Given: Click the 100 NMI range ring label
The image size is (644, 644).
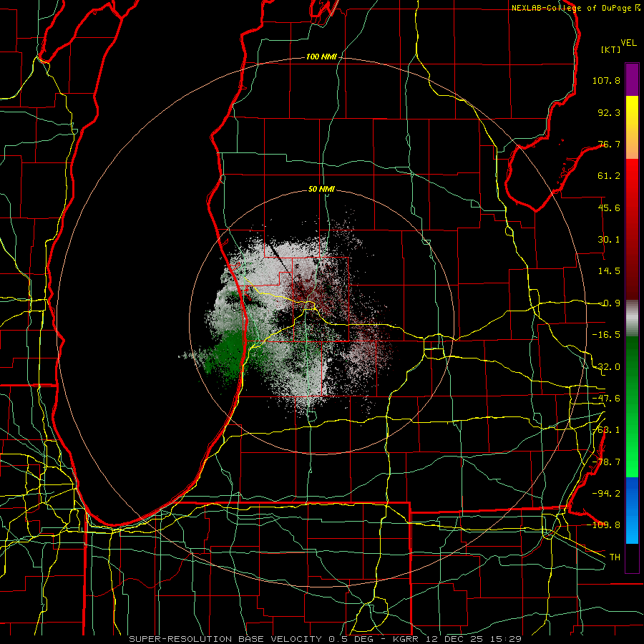Looking at the screenshot, I should (x=321, y=57).
